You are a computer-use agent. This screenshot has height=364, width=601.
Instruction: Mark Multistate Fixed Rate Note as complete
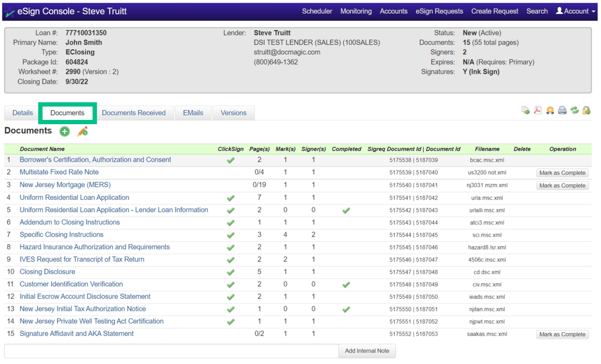562,173
